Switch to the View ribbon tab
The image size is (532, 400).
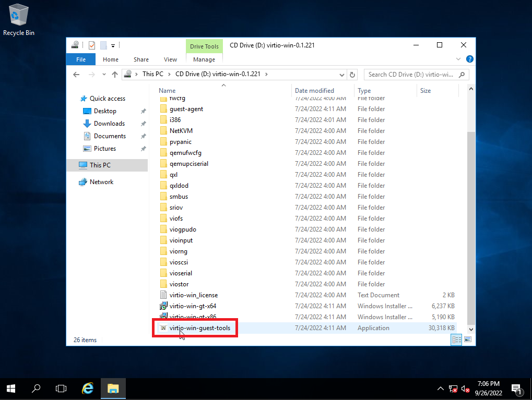(x=170, y=59)
